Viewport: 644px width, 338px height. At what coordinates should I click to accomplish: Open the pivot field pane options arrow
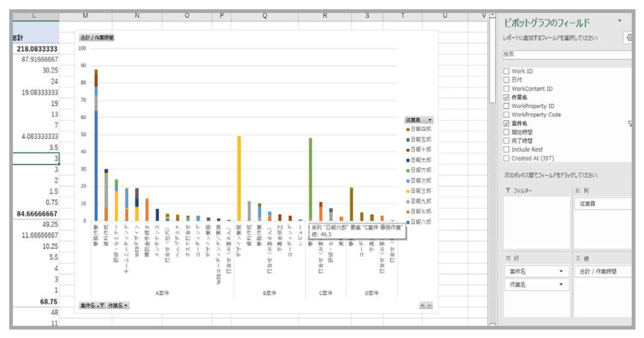620,21
